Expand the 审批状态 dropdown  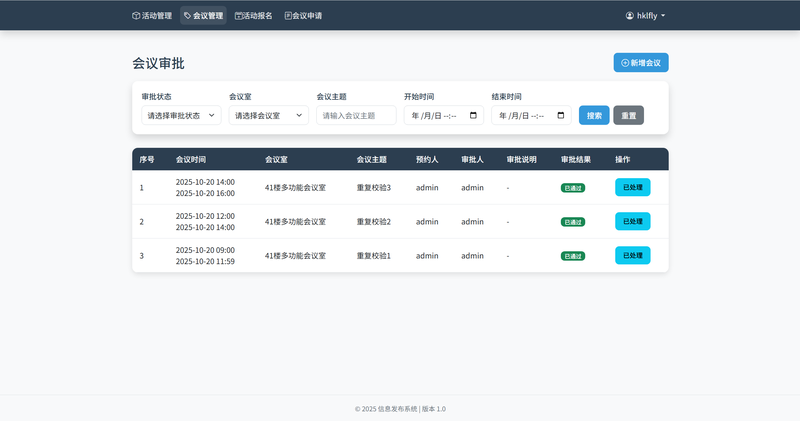click(x=181, y=115)
